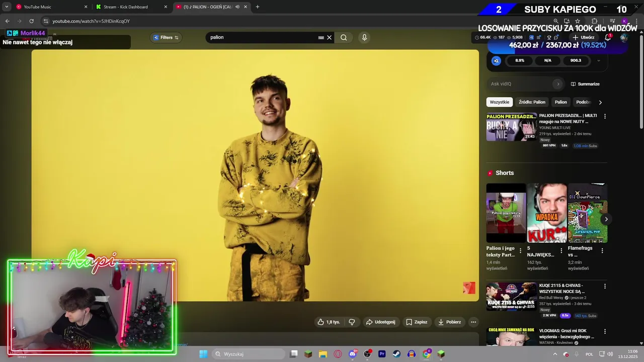The height and width of the screenshot is (362, 644).
Task: Go back in browser history
Action: (x=7, y=21)
